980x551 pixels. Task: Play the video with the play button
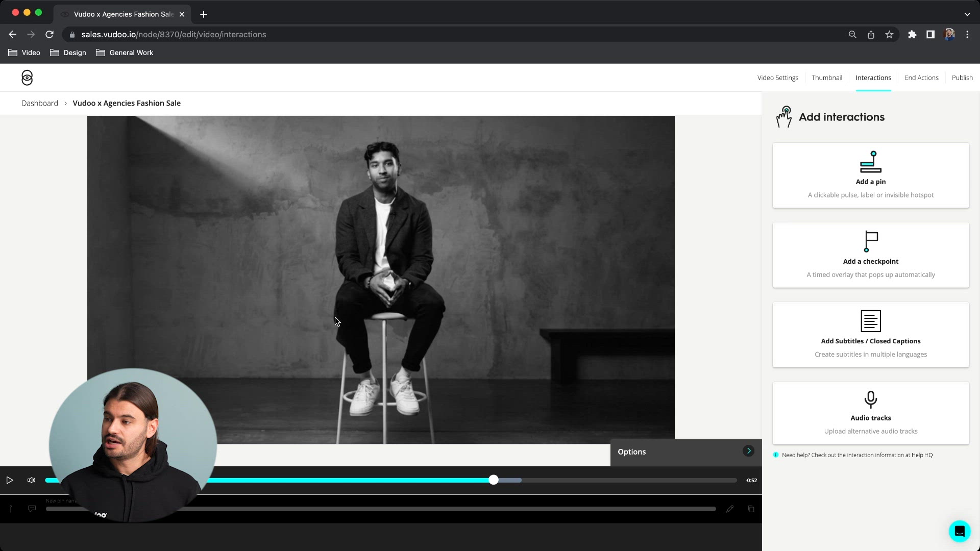pyautogui.click(x=10, y=480)
